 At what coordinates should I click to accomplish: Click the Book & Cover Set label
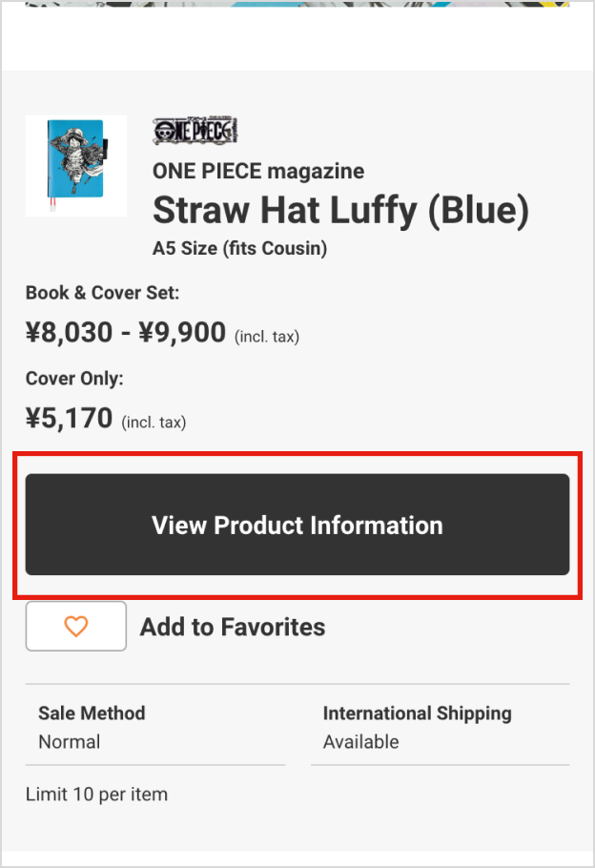point(102,293)
